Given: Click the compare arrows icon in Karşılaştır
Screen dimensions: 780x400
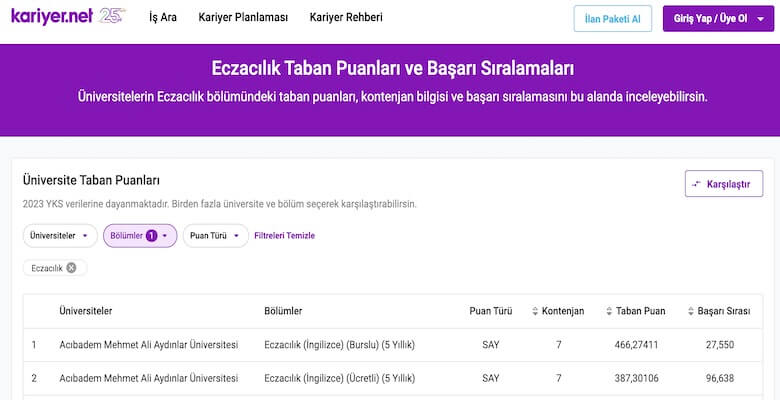Looking at the screenshot, I should click(x=697, y=184).
